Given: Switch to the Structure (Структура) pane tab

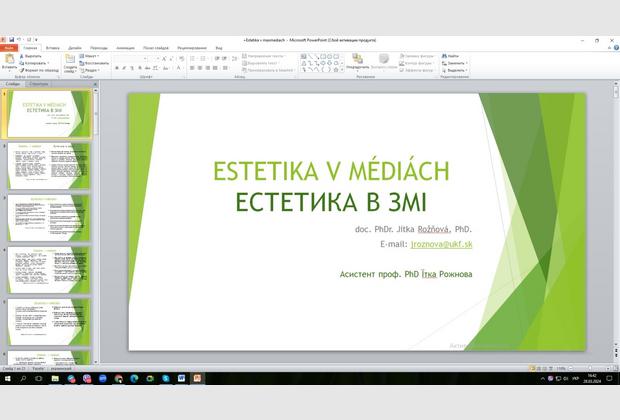Looking at the screenshot, I should coord(38,84).
